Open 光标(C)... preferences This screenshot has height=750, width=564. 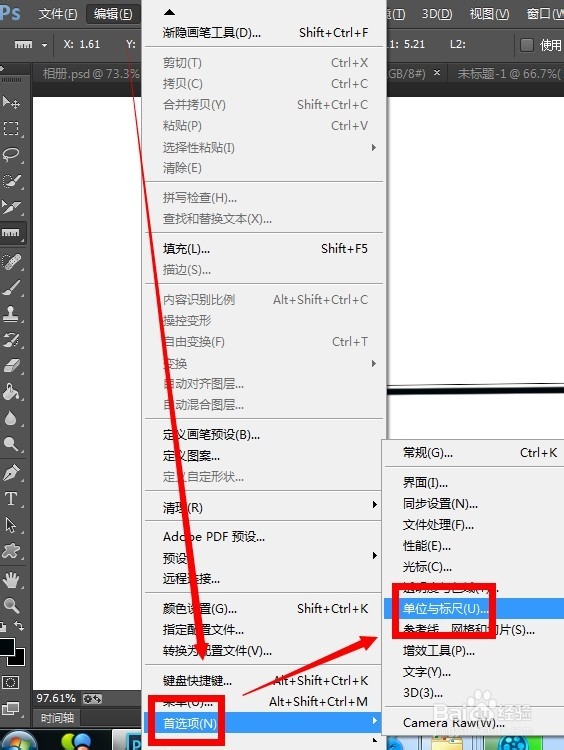click(x=474, y=567)
